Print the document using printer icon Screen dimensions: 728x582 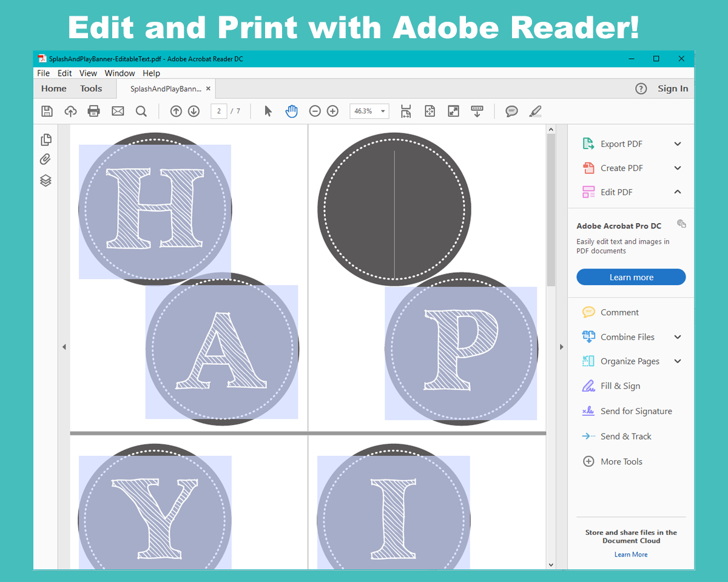pyautogui.click(x=94, y=111)
